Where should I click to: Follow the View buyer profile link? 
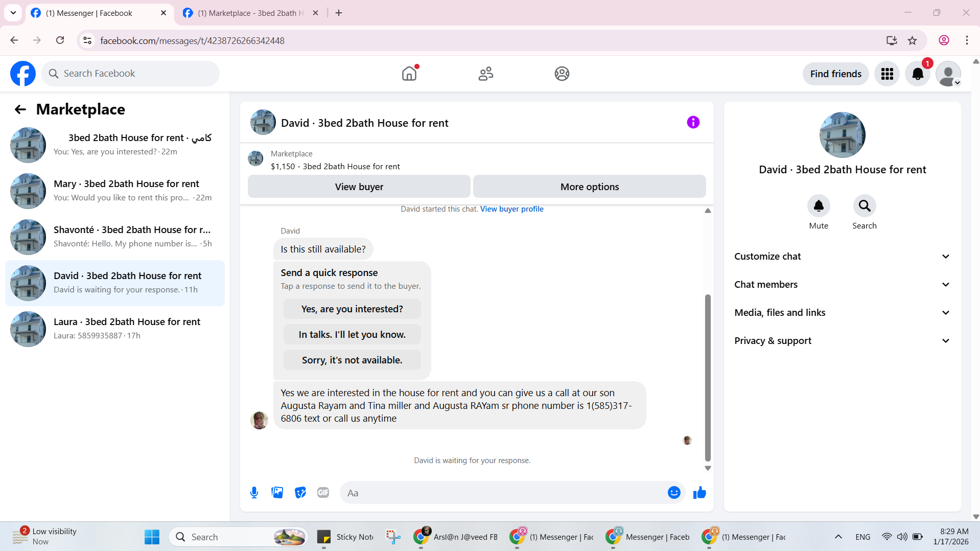point(511,209)
